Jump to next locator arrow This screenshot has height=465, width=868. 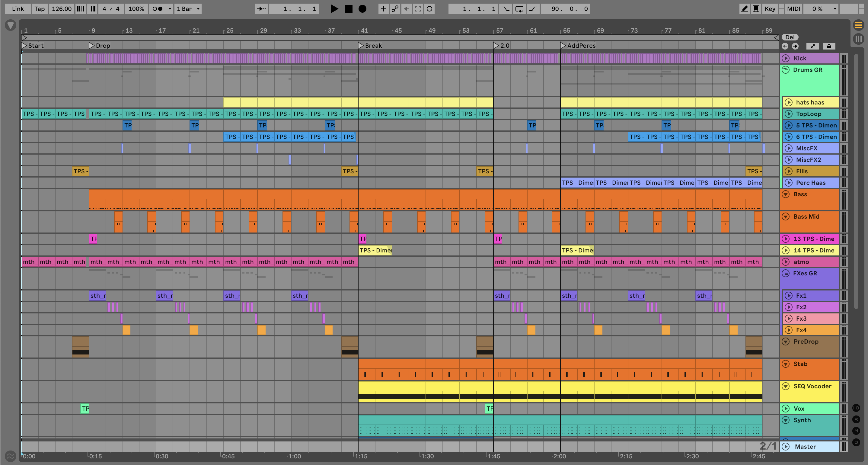[x=795, y=46]
